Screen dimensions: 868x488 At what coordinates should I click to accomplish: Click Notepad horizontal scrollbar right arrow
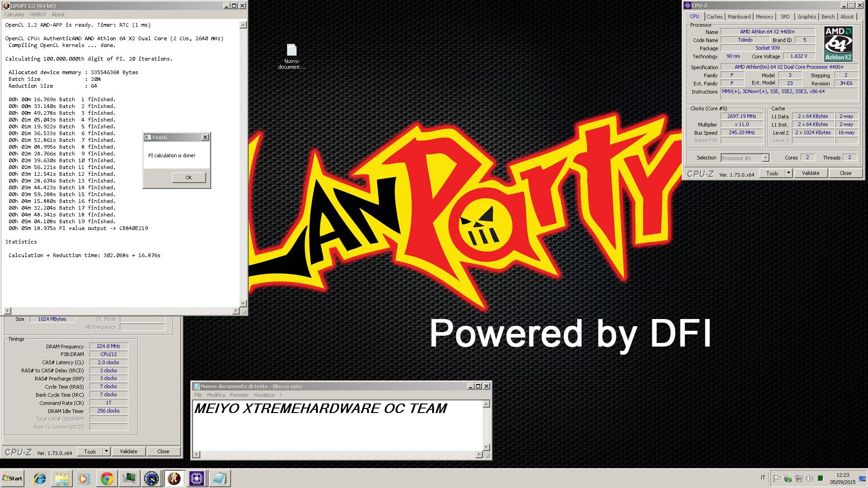(x=479, y=455)
